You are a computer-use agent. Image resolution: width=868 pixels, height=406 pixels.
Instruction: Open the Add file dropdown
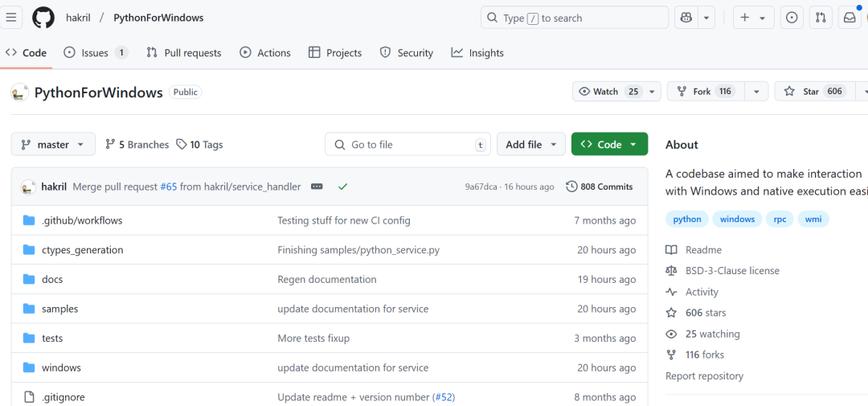pos(531,145)
